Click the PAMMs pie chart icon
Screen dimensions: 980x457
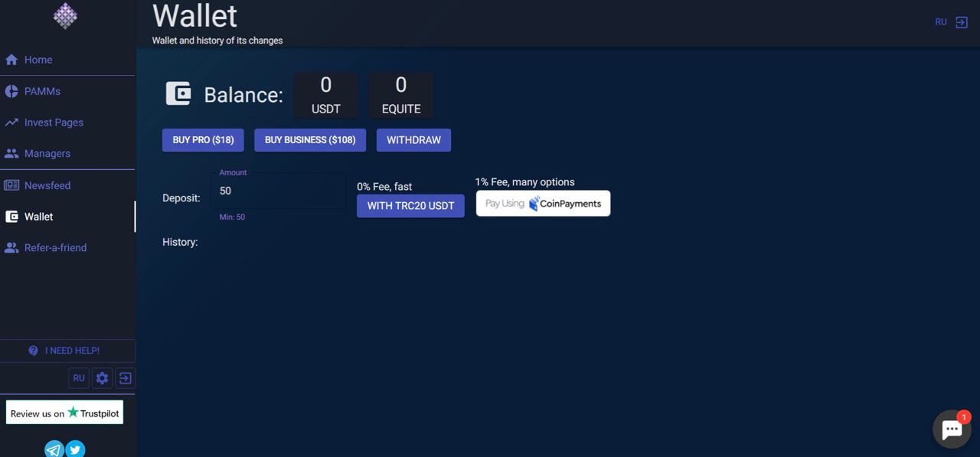[x=11, y=91]
